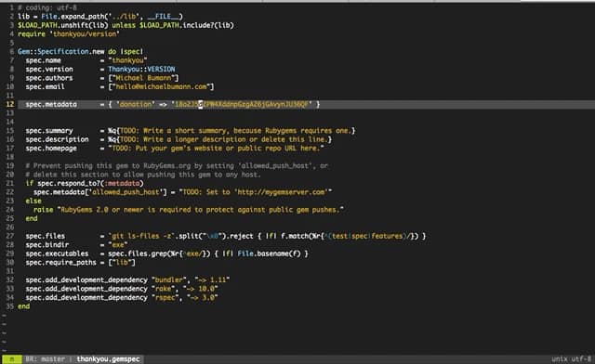Viewport: 595px width, 364px height.
Task: Click 'spec.bindir' on line 28
Action: coord(47,245)
